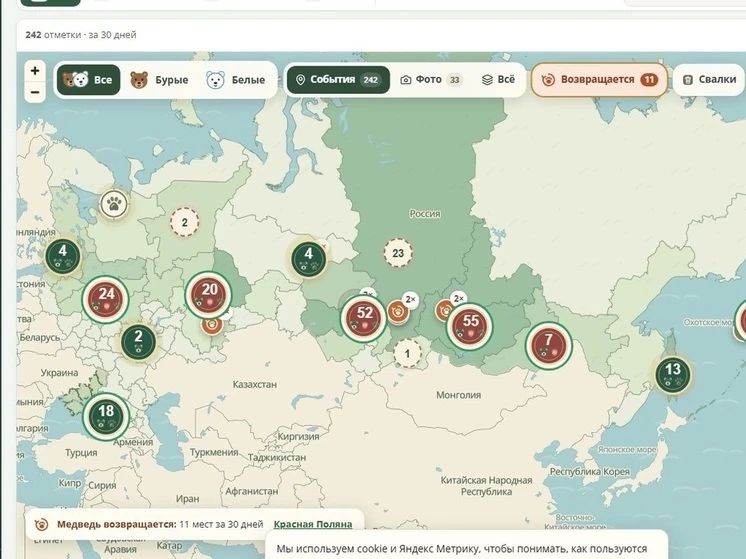This screenshot has width=746, height=559.
Task: Click the Республика Корея label
Action: coord(589,471)
